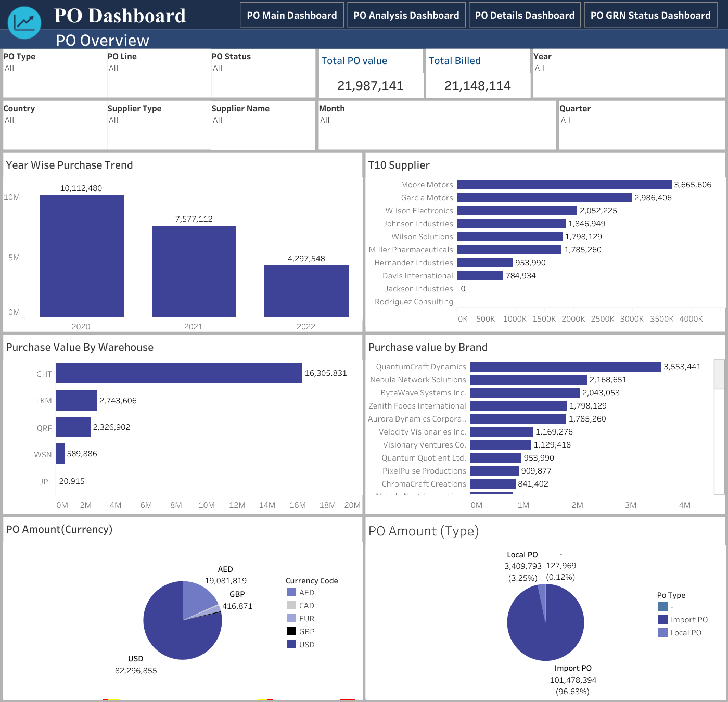Switch to PO Analysis Dashboard tab
Image resolution: width=728 pixels, height=702 pixels.
(x=406, y=15)
